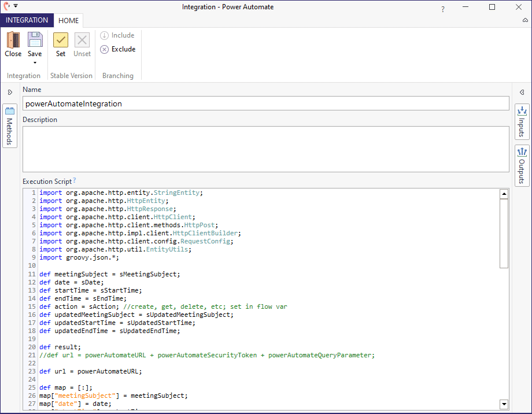The height and width of the screenshot is (414, 532).
Task: Click 'map["date"] = date;' line
Action: pos(75,404)
